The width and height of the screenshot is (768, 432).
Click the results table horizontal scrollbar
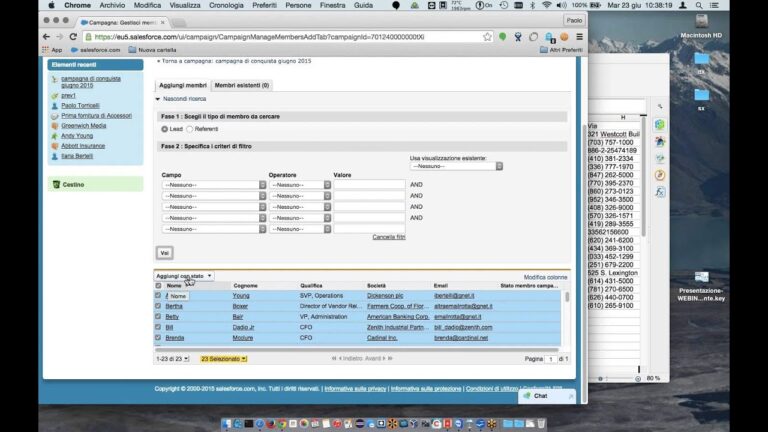click(x=357, y=350)
